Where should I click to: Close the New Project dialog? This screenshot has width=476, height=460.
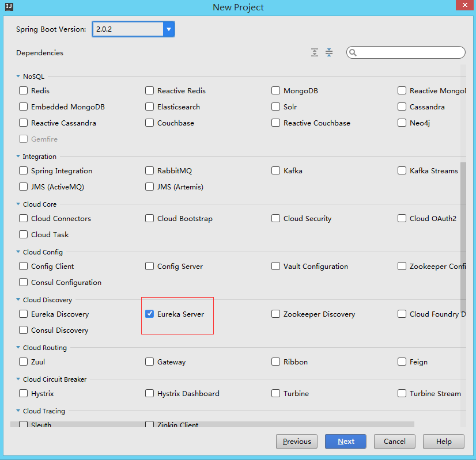(465, 5)
